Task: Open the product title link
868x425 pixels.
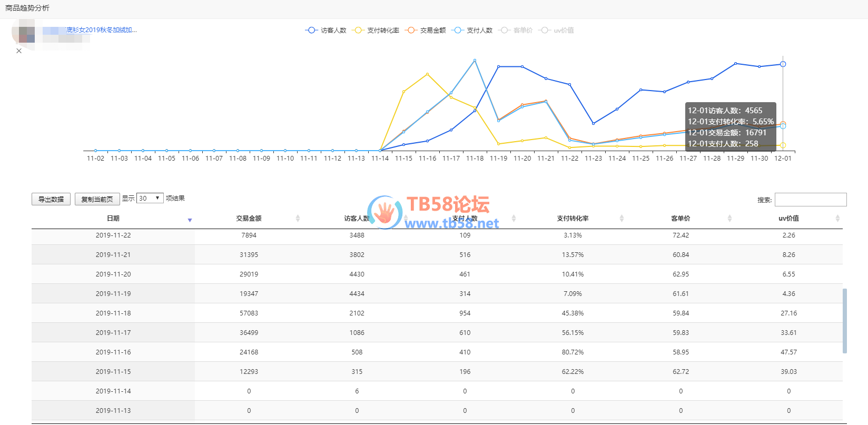Action: pyautogui.click(x=101, y=30)
